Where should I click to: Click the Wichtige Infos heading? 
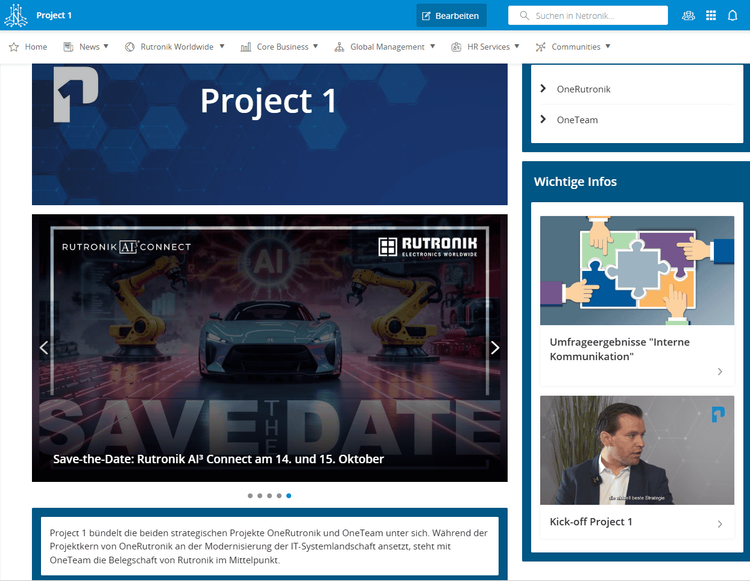point(575,182)
